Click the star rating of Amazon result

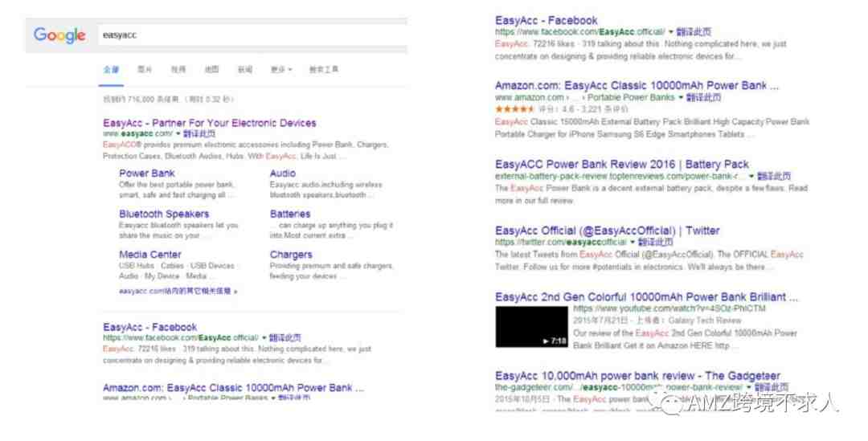[x=514, y=109]
